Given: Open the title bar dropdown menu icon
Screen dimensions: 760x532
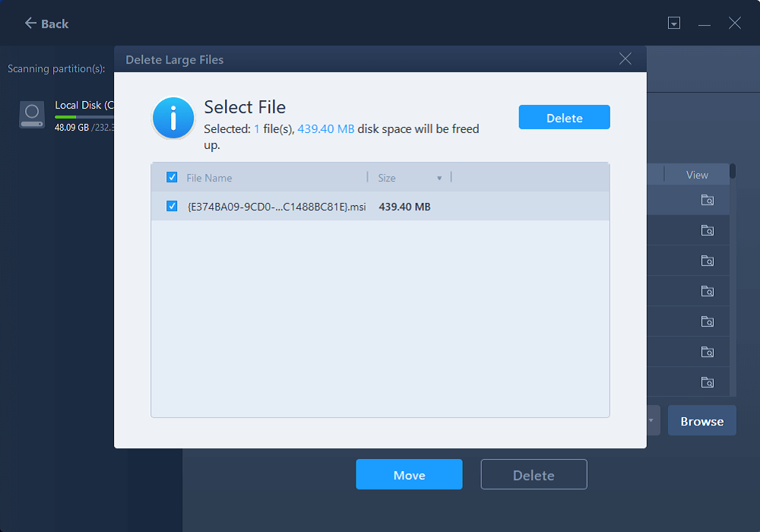Looking at the screenshot, I should point(673,24).
